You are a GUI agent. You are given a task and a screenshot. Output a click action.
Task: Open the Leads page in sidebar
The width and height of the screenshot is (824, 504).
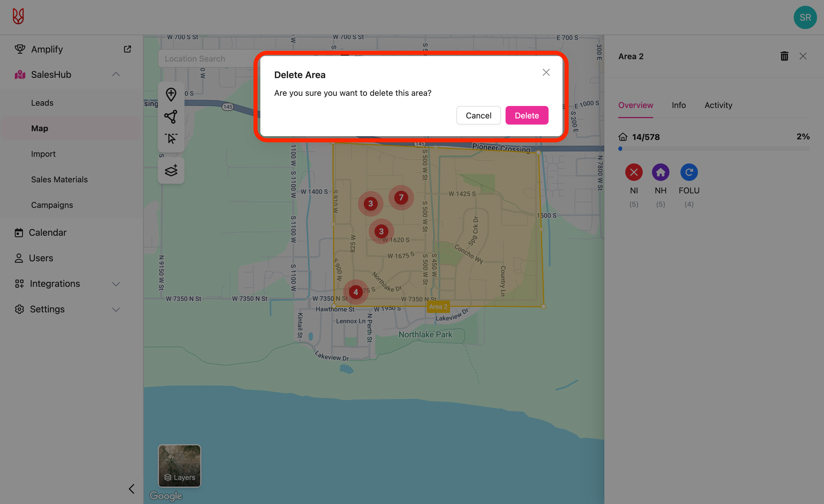coord(42,103)
